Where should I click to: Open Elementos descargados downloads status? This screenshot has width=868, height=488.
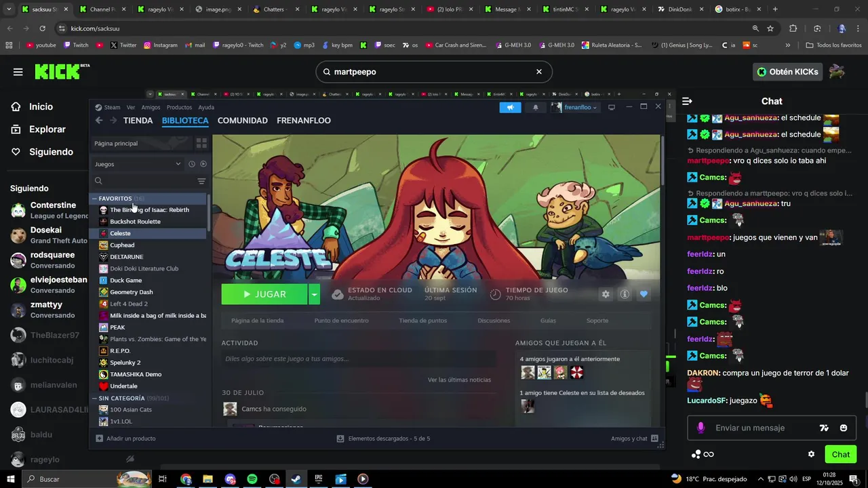(x=383, y=439)
